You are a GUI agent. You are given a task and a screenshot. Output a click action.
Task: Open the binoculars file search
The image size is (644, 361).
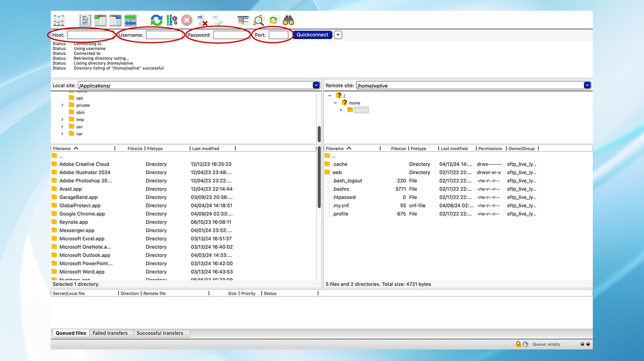point(288,20)
